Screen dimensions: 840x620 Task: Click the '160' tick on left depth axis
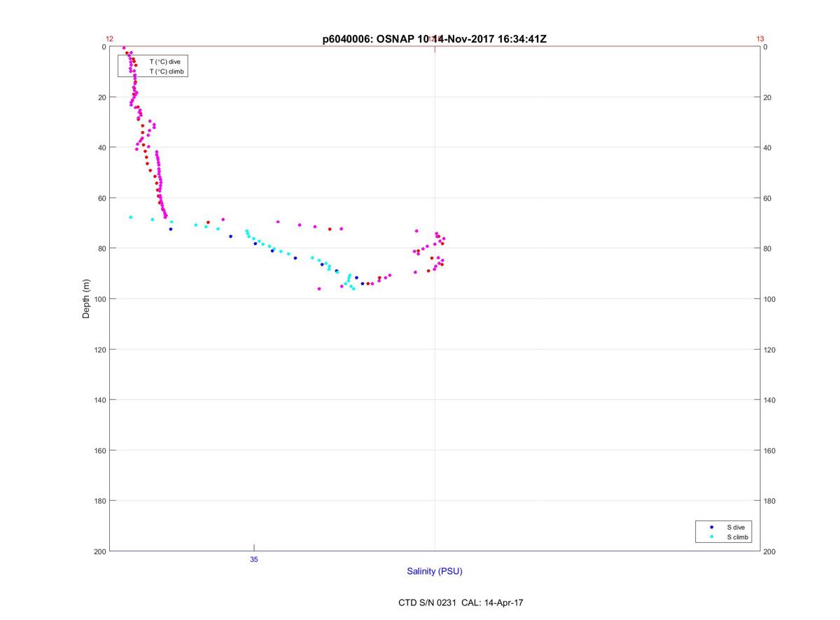(x=99, y=450)
